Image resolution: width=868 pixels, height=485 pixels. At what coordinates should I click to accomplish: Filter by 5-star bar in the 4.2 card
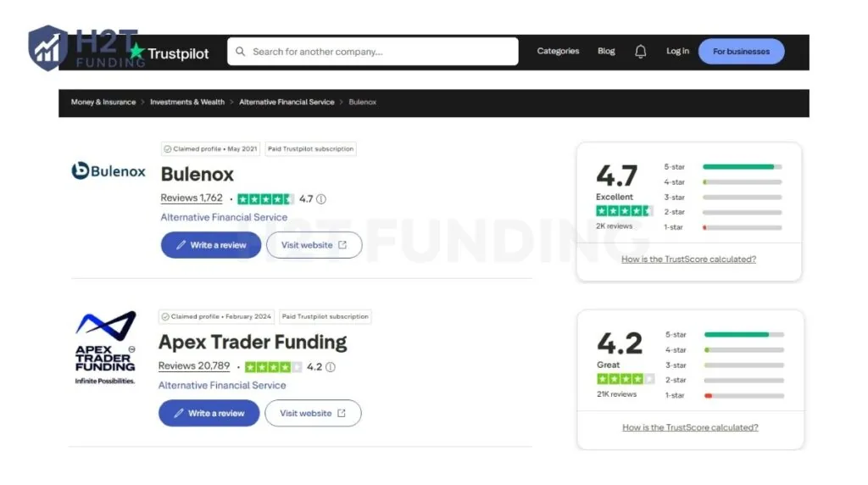[x=744, y=334]
